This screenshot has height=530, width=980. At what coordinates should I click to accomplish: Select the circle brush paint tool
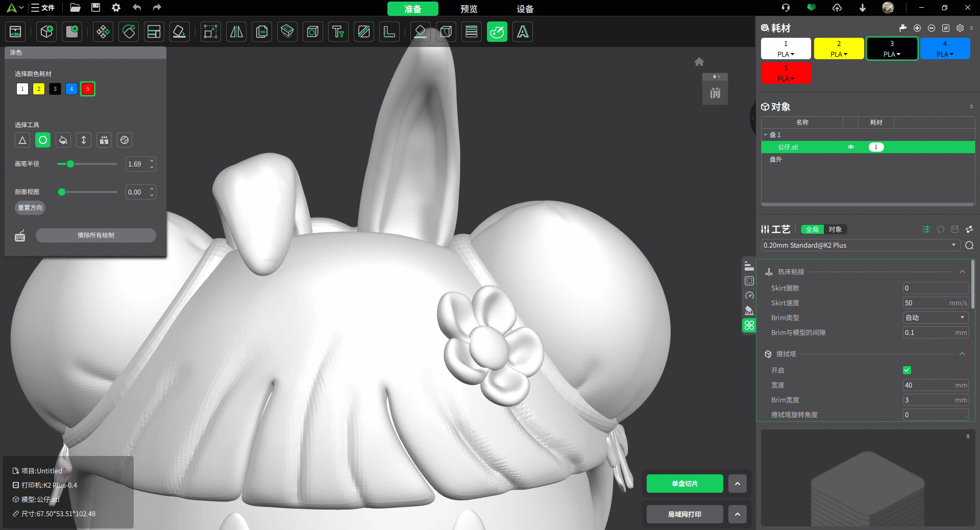[x=43, y=140]
